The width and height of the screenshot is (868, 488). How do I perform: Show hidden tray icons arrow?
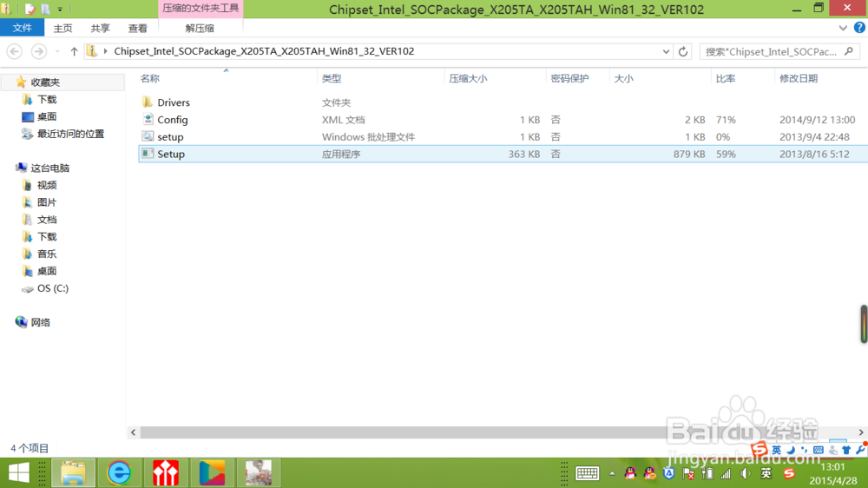coord(612,473)
